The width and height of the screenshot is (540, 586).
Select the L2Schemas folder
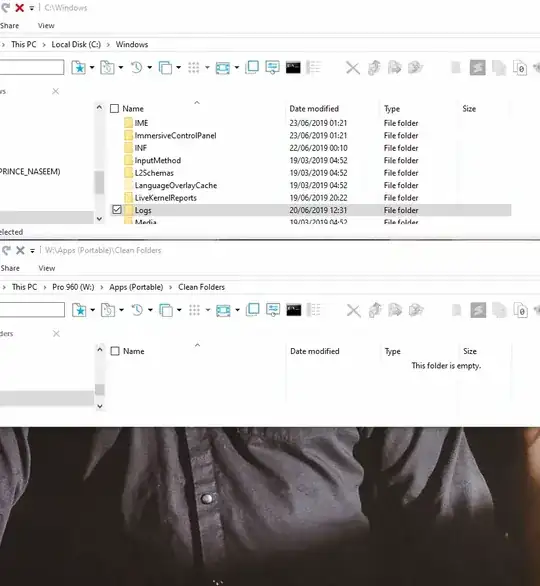tap(154, 173)
